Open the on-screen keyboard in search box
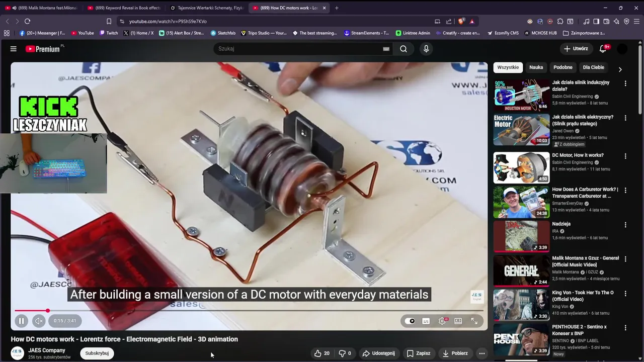Screen dimensions: 644x362 (x=386, y=49)
